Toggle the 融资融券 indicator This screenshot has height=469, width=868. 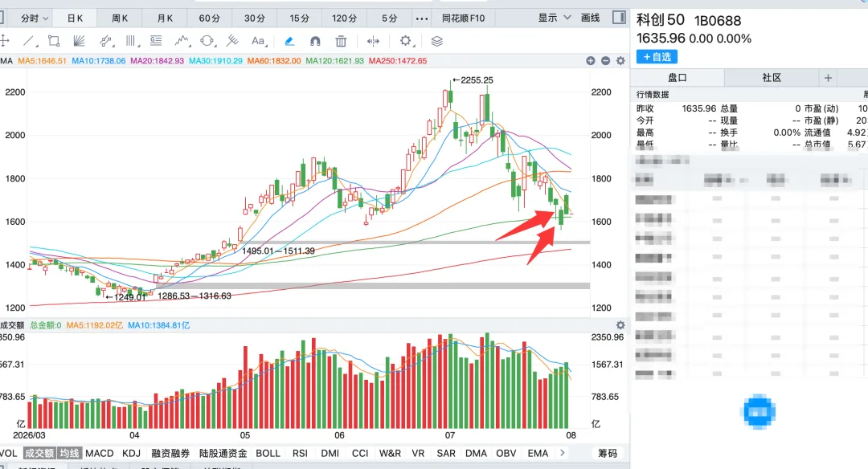170,453
